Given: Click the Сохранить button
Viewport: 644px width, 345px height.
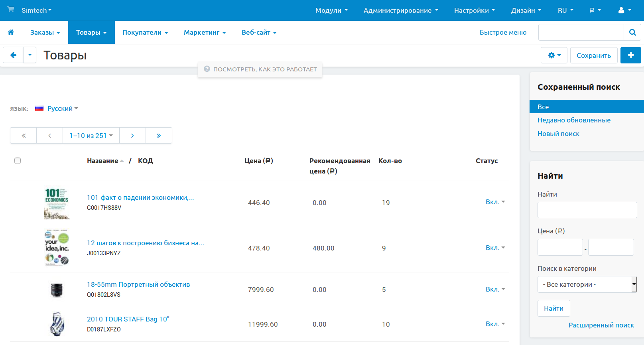Looking at the screenshot, I should (x=593, y=55).
